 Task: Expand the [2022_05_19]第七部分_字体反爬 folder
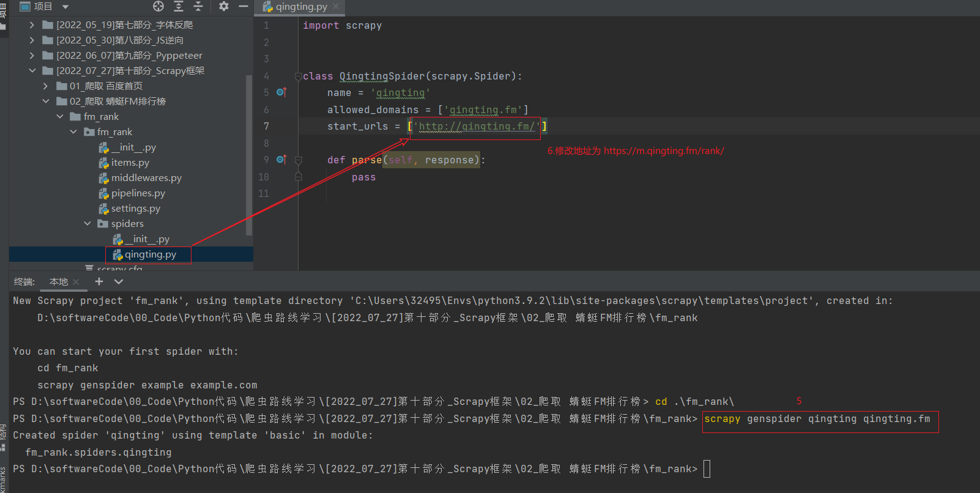pyautogui.click(x=32, y=25)
